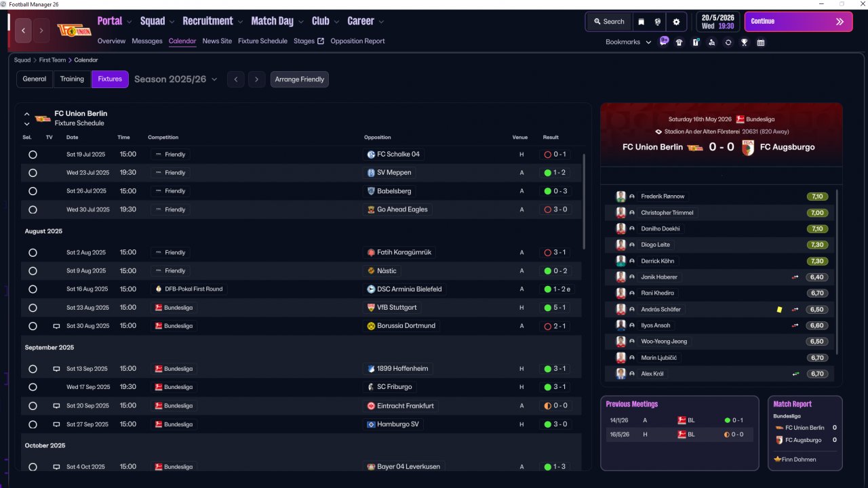The height and width of the screenshot is (488, 868).
Task: Open the Opposition Report tab
Action: click(x=357, y=41)
